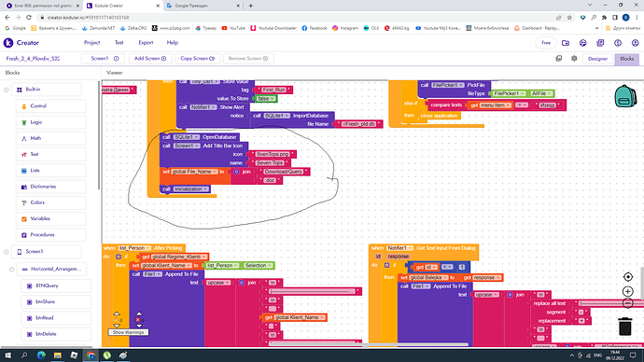Screen dimensions: 644x362
Task: Switch to the Designer view
Action: point(597,59)
